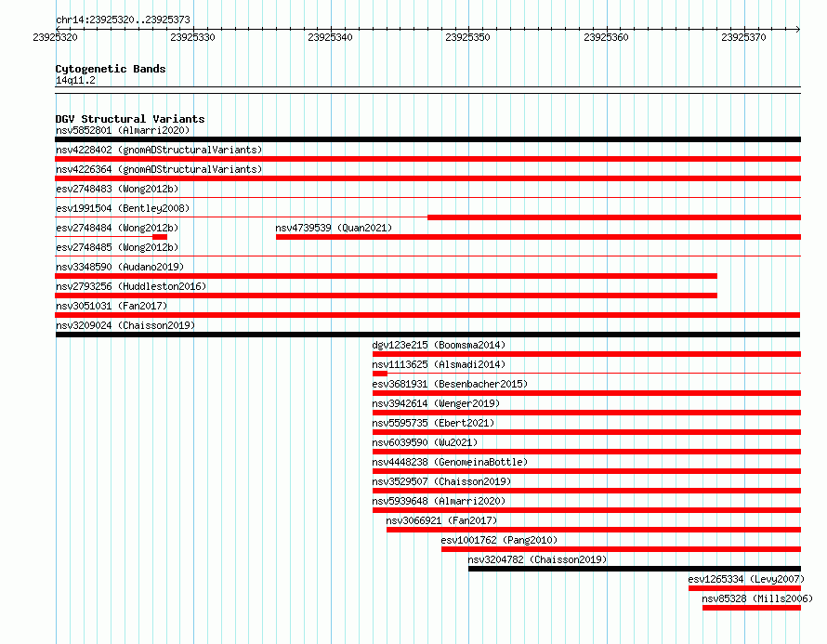The width and height of the screenshot is (827, 644).
Task: Open nsv6039590 (Wu2021) variant
Action: pyautogui.click(x=425, y=442)
